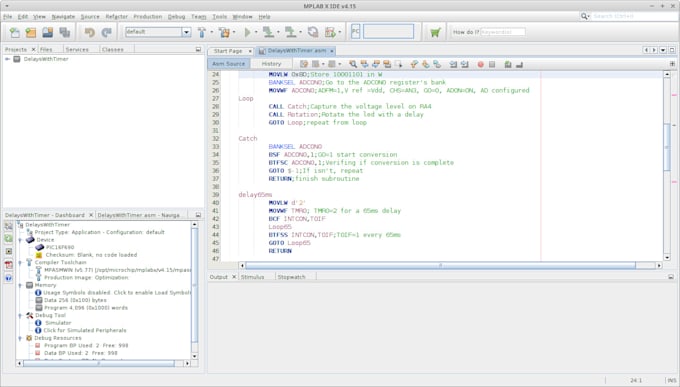Expand DelaysWithTimer node in Projects tree
Image resolution: width=680 pixels, height=387 pixels.
[7, 59]
